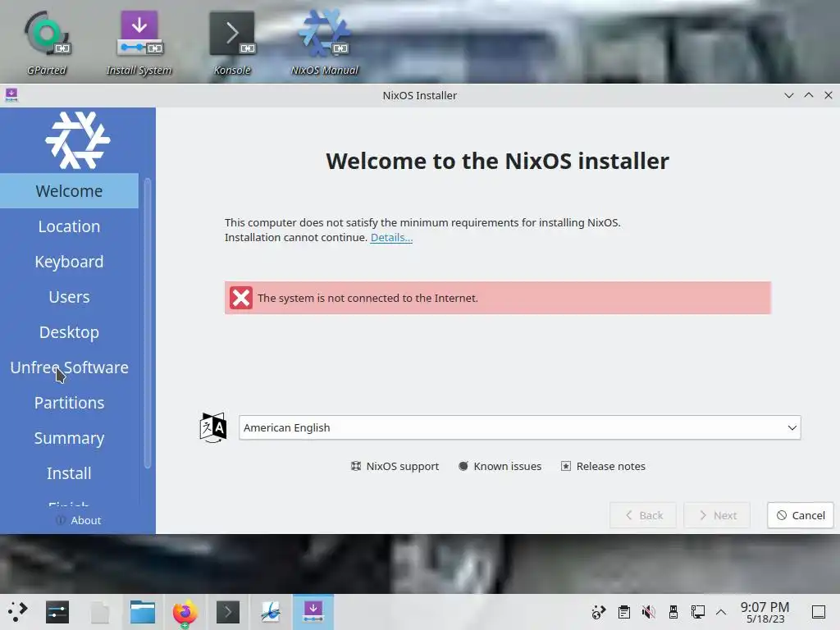Open the notifications tray icon

[x=598, y=612]
